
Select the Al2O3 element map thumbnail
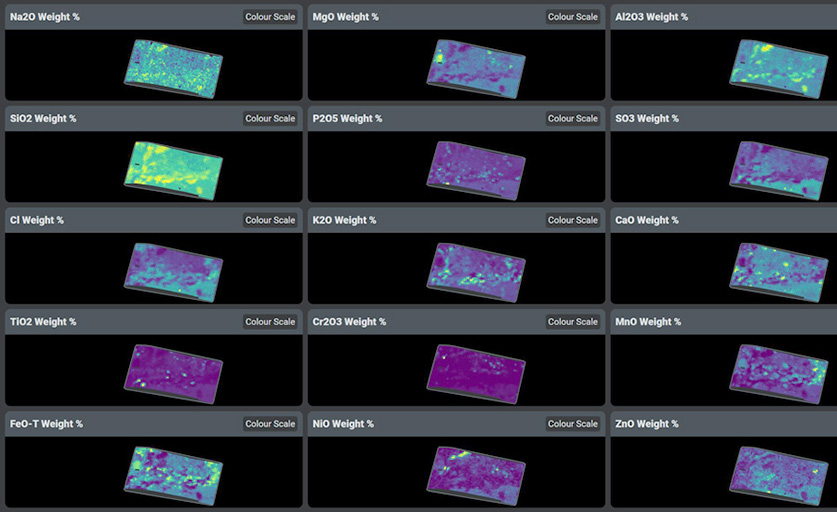(779, 68)
